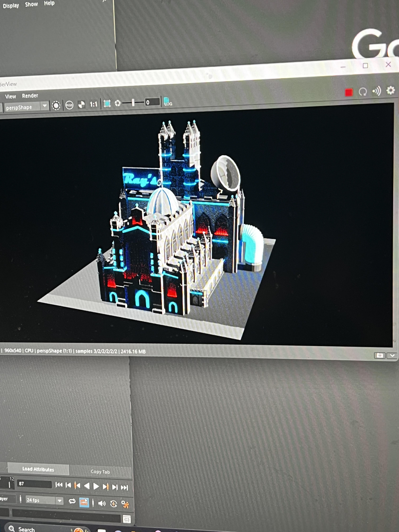This screenshot has width=399, height=532.
Task: Maximize the RenderView window
Action: pyautogui.click(x=365, y=66)
